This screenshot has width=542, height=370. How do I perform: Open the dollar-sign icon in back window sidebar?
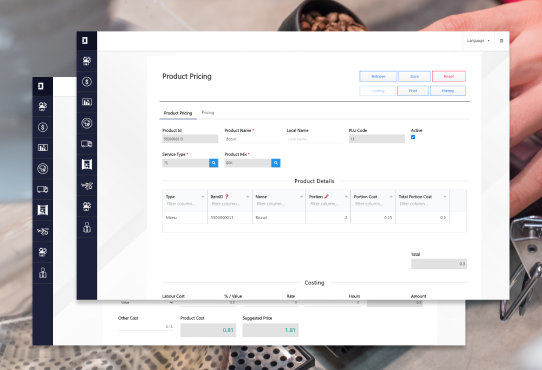tap(43, 127)
